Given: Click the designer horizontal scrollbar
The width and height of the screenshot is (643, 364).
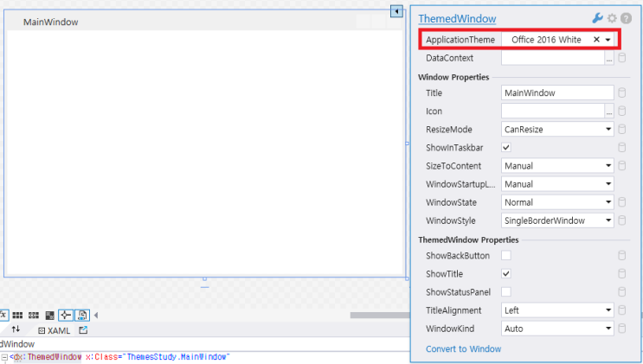Looking at the screenshot, I should (380, 316).
